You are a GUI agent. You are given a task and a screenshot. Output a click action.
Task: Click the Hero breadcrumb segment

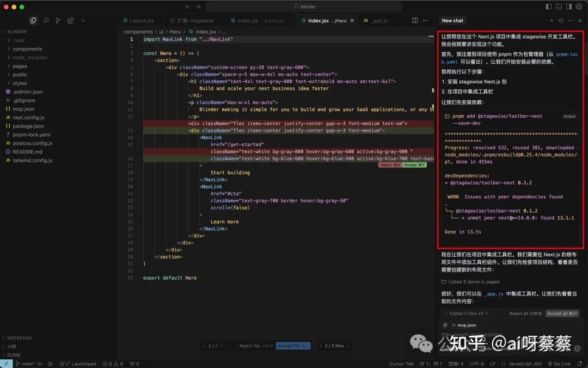pyautogui.click(x=175, y=32)
